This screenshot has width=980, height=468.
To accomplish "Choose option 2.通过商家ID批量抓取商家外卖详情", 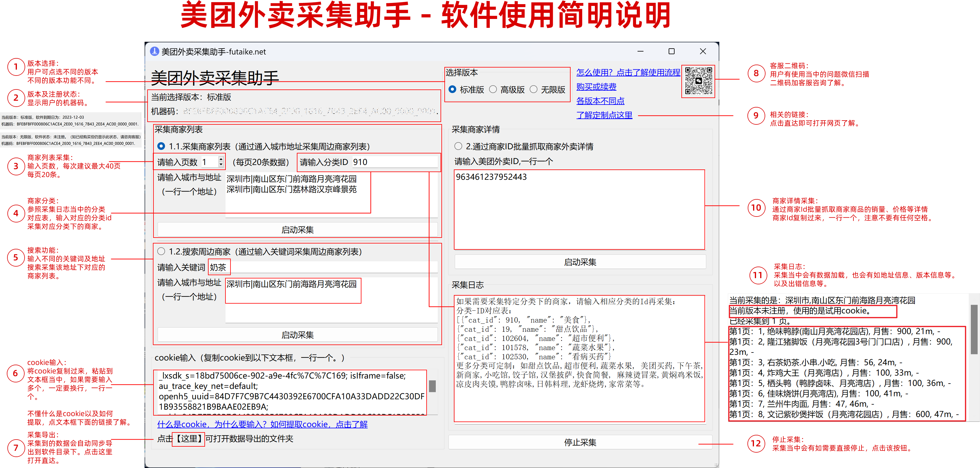I will click(458, 146).
